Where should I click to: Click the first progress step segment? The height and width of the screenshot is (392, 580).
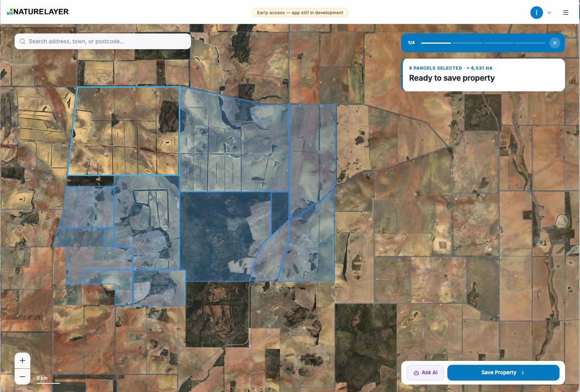click(x=436, y=43)
